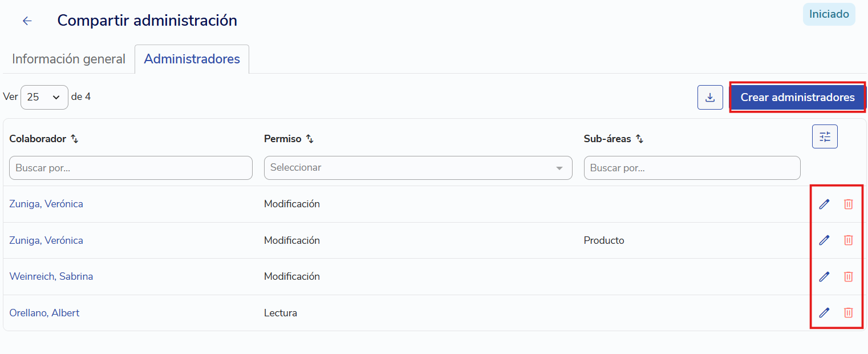Edit the Weinreich, Sabrina administrator entry
Viewport: 868px width, 354px height.
(x=824, y=276)
